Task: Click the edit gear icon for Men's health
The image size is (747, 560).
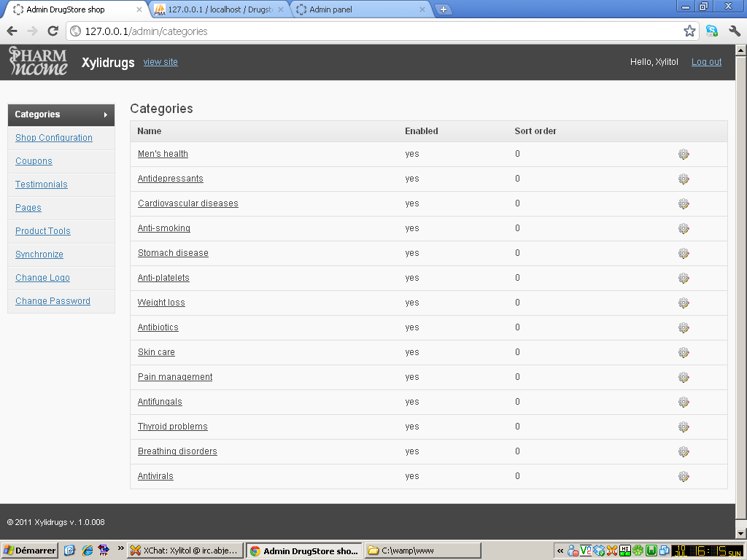Action: click(684, 155)
